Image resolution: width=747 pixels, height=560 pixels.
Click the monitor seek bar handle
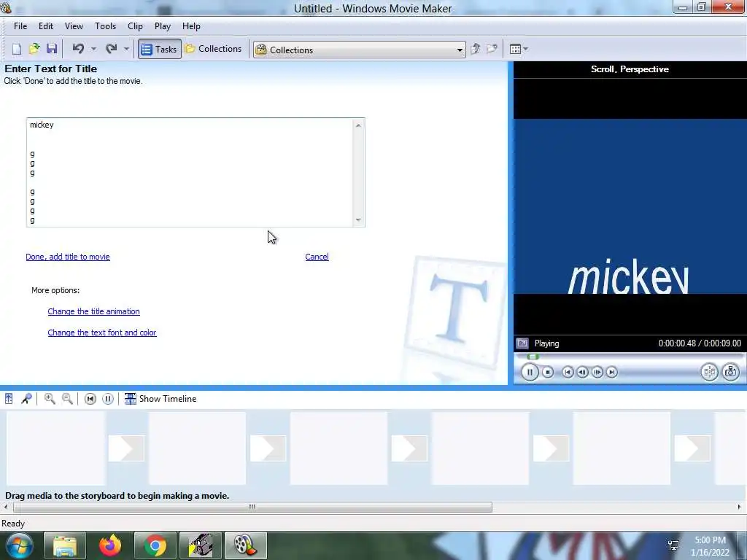(533, 357)
